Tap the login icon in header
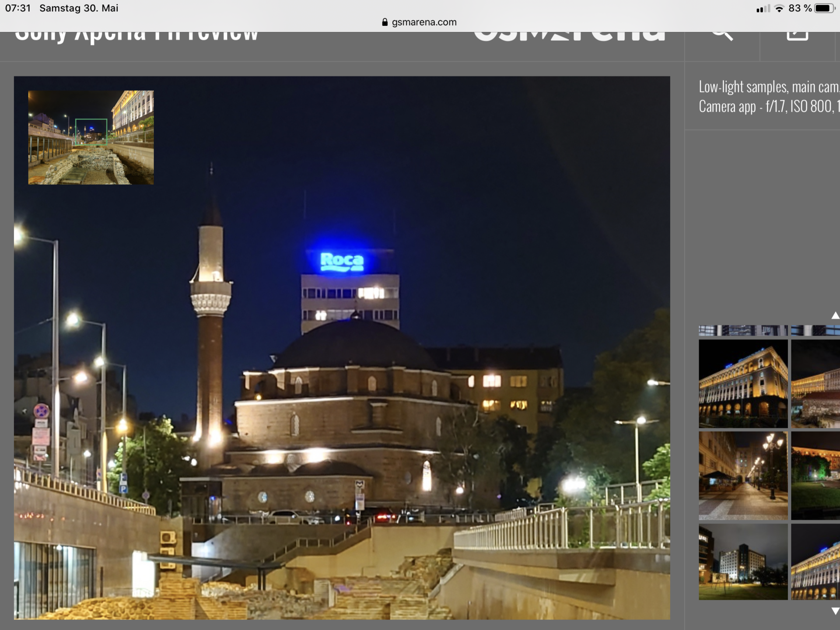Screen dimensions: 840x630 point(797,36)
